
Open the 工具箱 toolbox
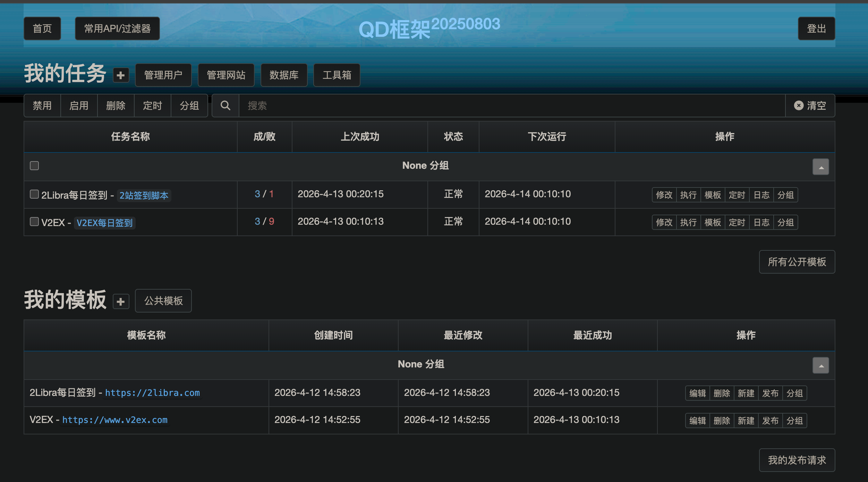pyautogui.click(x=337, y=75)
